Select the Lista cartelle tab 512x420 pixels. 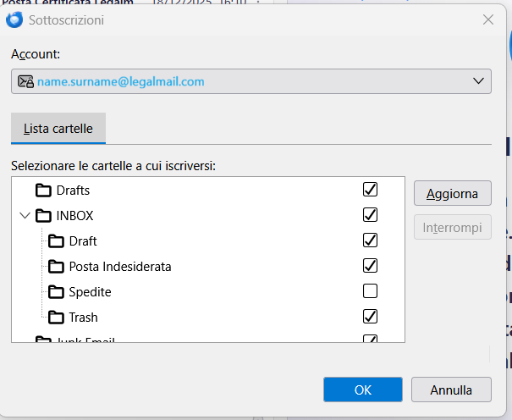[58, 129]
